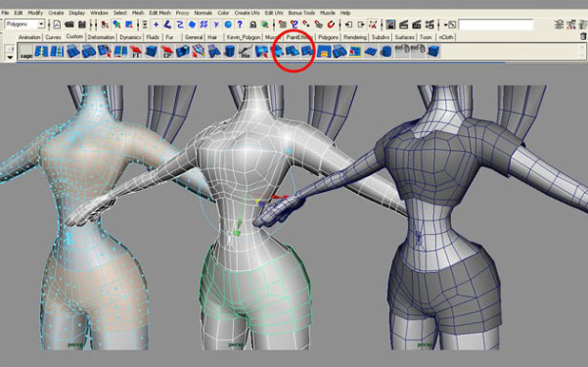Click the 'sage' shelf button
This screenshot has height=367, width=588.
[x=27, y=51]
